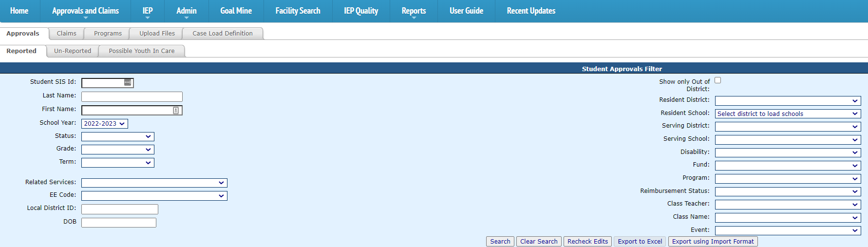Click Export to Excel
This screenshot has width=868, height=247.
tap(640, 242)
